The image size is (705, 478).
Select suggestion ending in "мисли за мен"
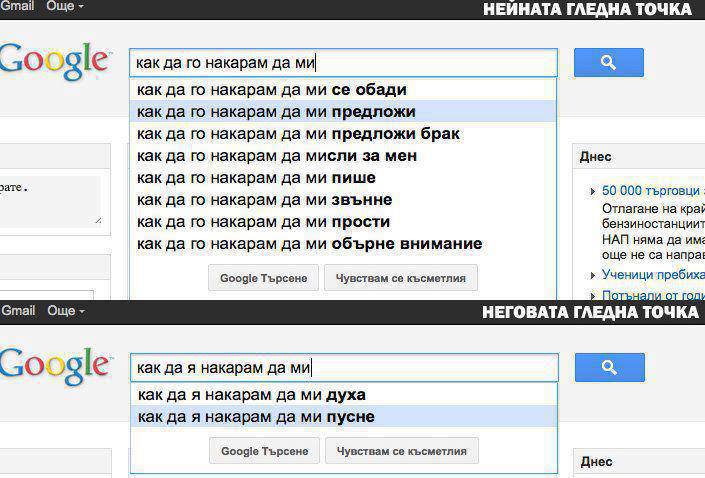(x=343, y=156)
